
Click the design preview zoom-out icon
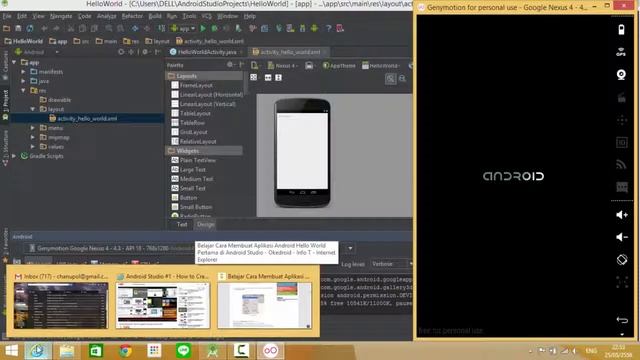402,79
